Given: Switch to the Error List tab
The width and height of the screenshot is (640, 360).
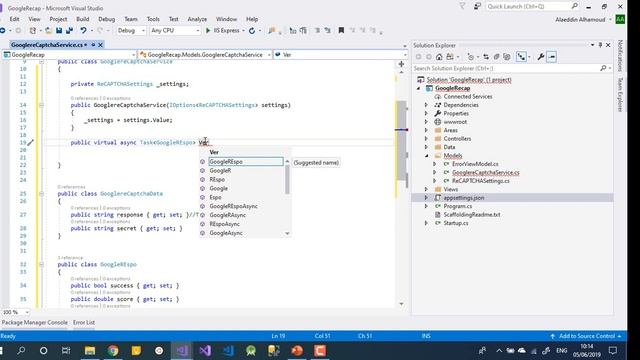Looking at the screenshot, I should point(84,322).
